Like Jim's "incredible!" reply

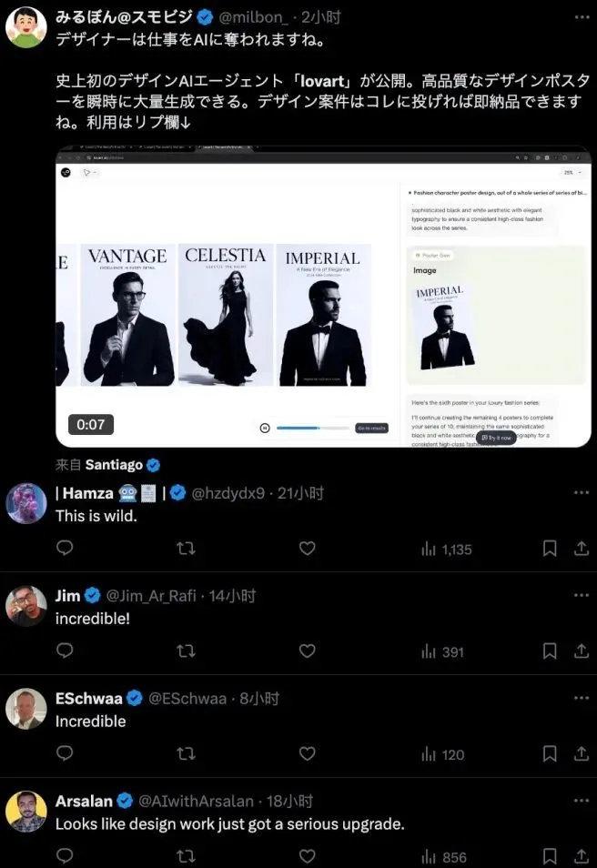pos(307,651)
